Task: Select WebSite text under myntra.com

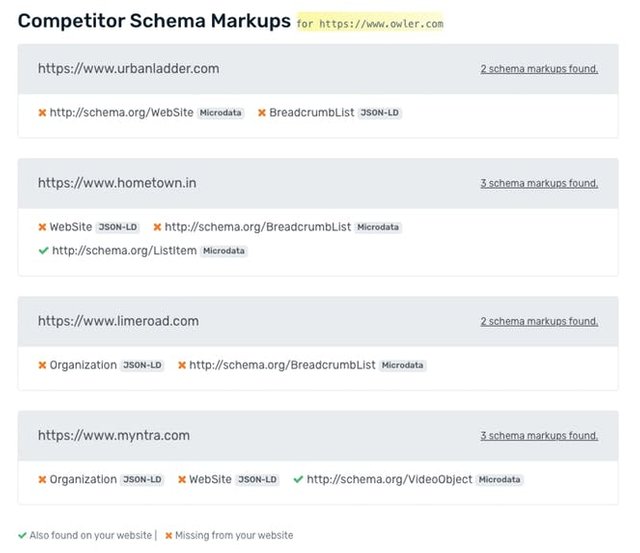Action: (211, 480)
